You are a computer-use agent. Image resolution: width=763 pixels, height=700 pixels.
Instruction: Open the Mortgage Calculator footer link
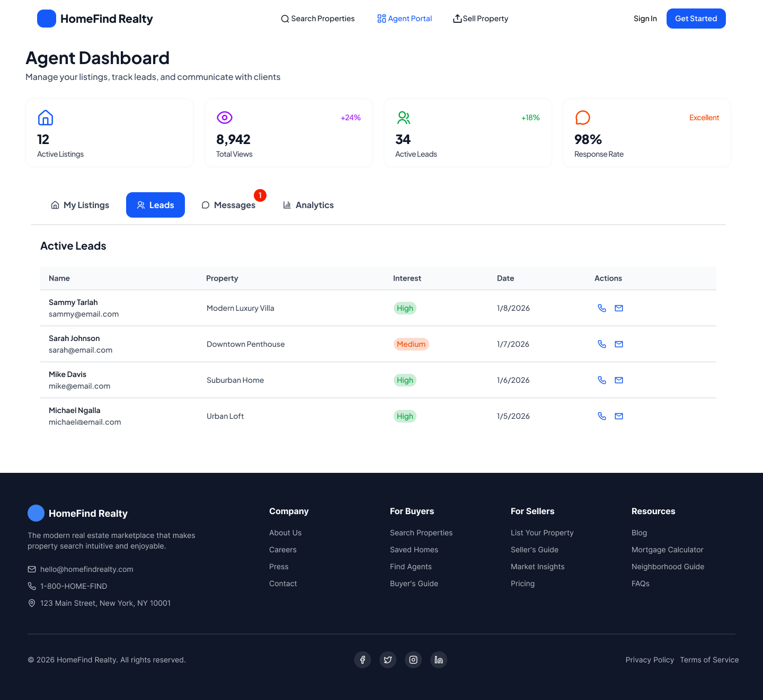click(x=667, y=550)
